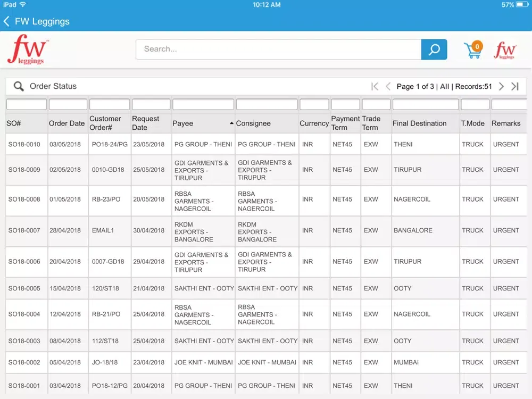Select order SO18-0003

pyautogui.click(x=24, y=342)
